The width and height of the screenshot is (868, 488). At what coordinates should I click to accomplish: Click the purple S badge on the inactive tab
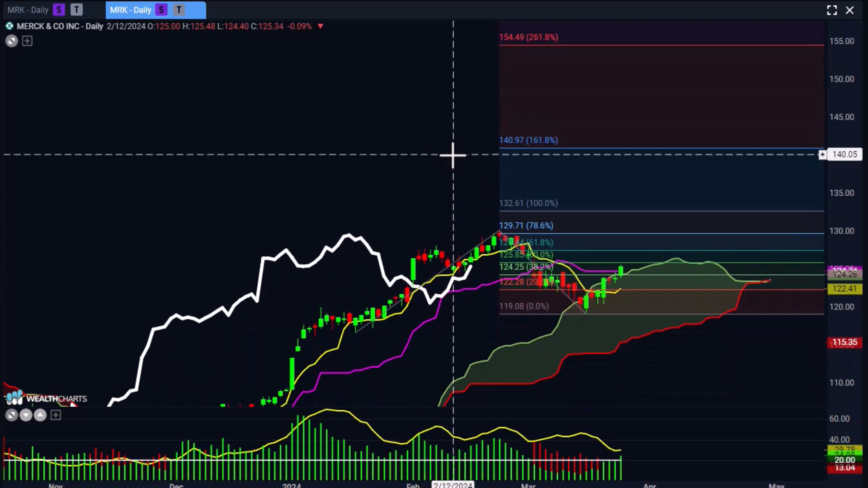coord(59,10)
